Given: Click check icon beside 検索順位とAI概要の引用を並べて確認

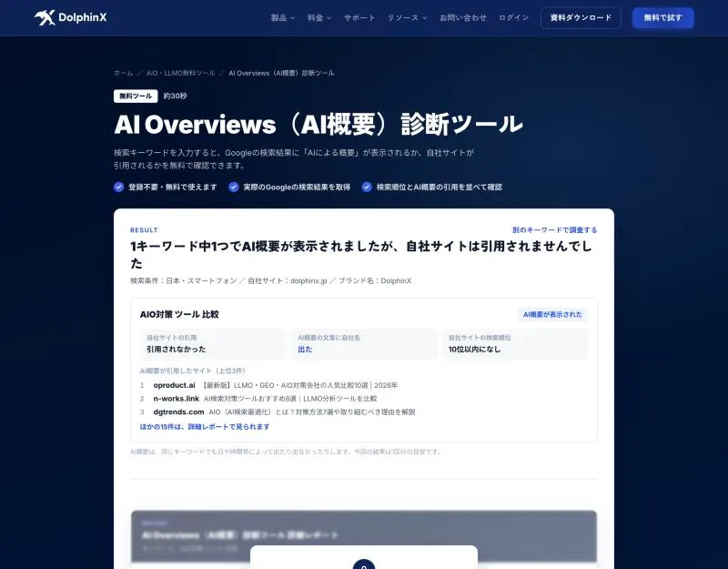Looking at the screenshot, I should [367, 187].
